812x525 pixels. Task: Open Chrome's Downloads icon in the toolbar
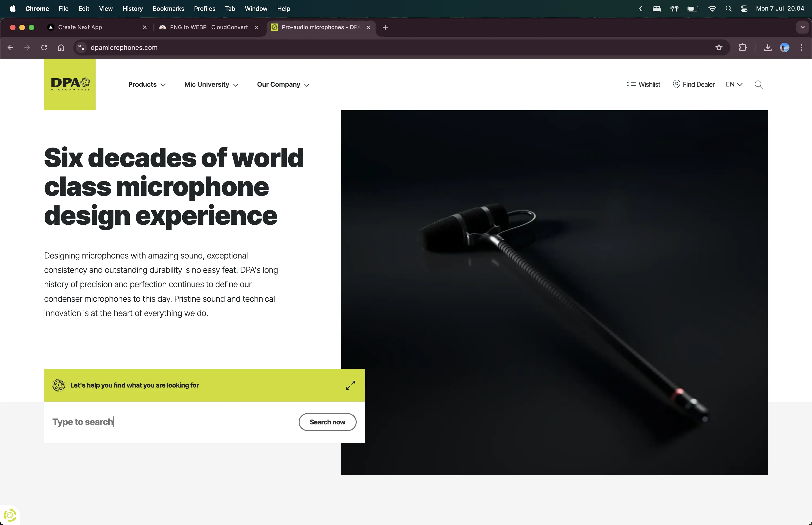coord(767,47)
